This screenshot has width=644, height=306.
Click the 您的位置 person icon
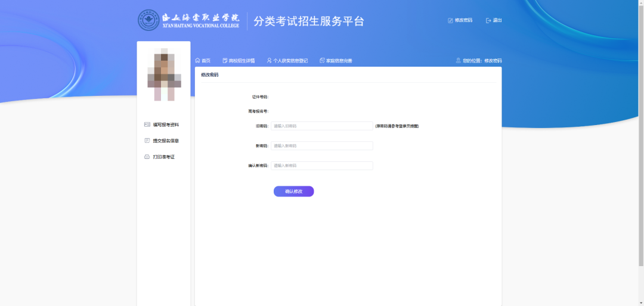click(459, 60)
